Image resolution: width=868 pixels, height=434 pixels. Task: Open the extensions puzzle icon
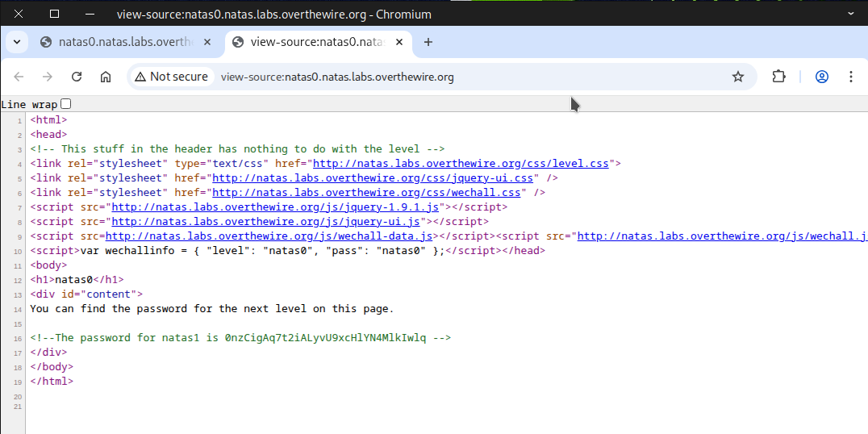click(x=778, y=77)
